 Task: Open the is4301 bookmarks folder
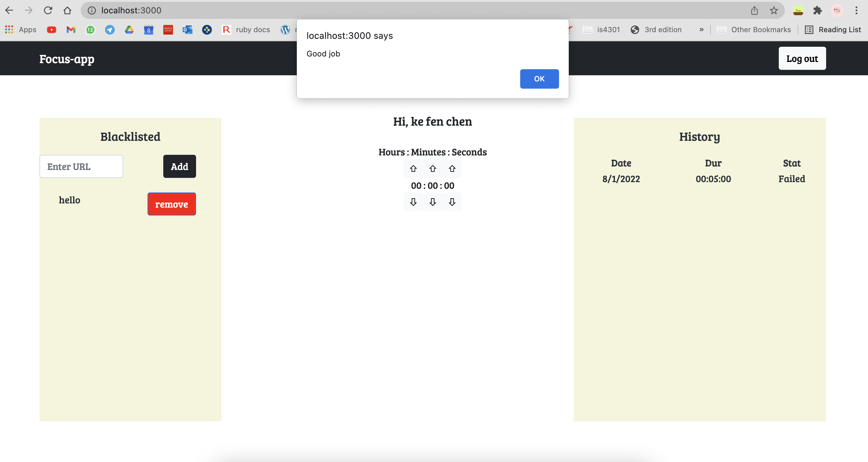(602, 30)
